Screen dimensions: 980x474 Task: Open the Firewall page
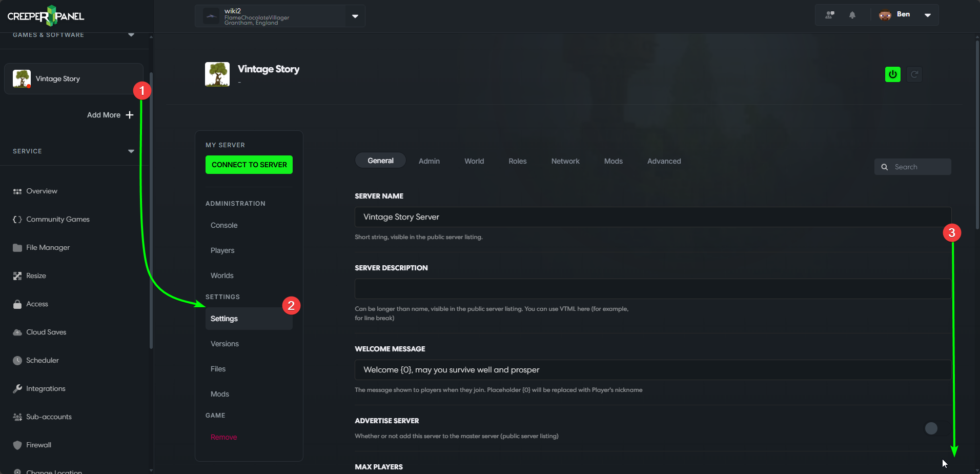pos(38,445)
